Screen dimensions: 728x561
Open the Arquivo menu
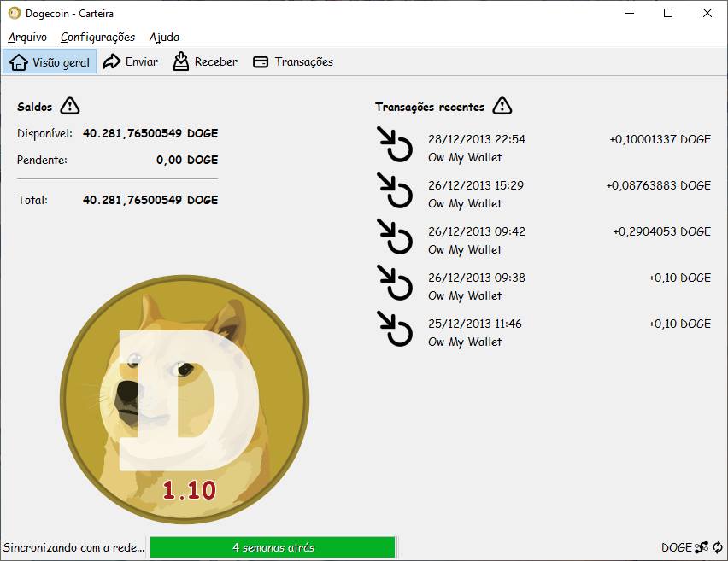pyautogui.click(x=27, y=37)
